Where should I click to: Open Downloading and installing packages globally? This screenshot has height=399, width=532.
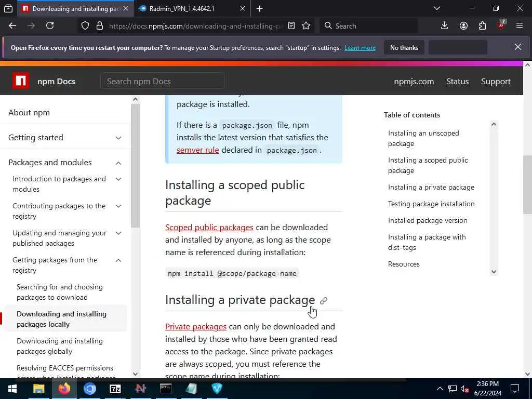59,345
